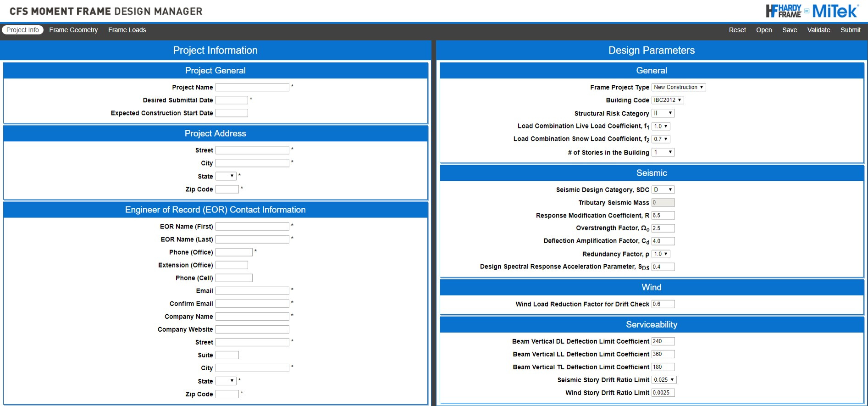Click the Reset menu item
The height and width of the screenshot is (406, 868).
(x=737, y=30)
